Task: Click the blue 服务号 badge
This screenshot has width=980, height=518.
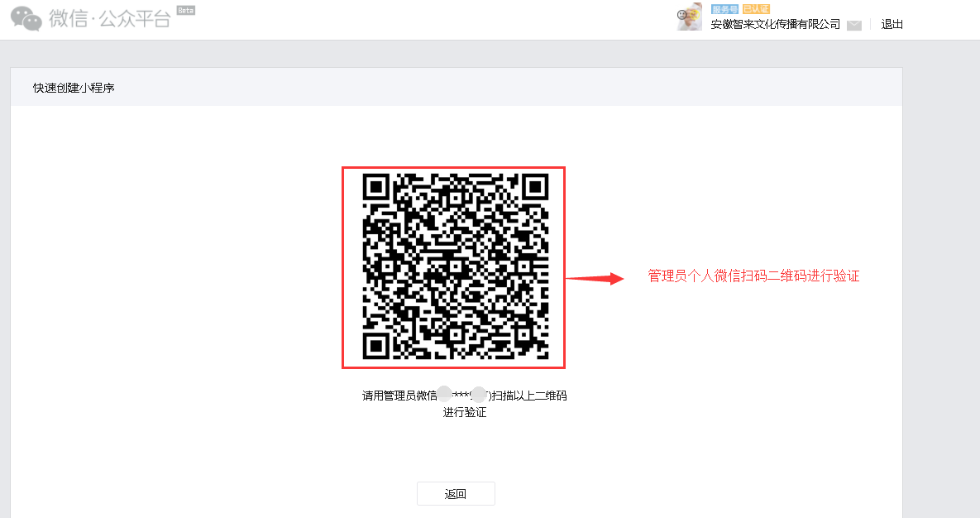Action: pyautogui.click(x=724, y=9)
